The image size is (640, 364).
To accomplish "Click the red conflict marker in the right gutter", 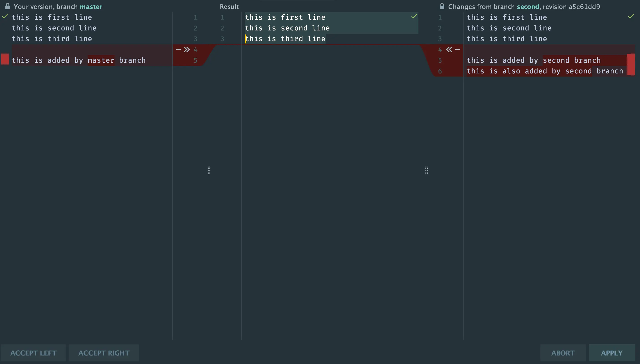I will [631, 64].
